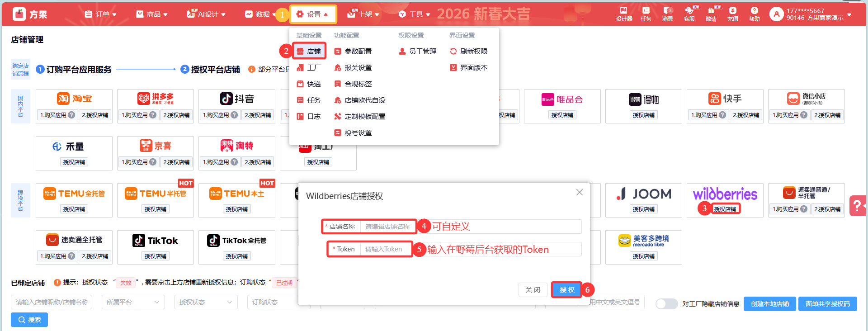Expand the 工具 menu in top bar
This screenshot has height=331, width=868.
coord(414,14)
